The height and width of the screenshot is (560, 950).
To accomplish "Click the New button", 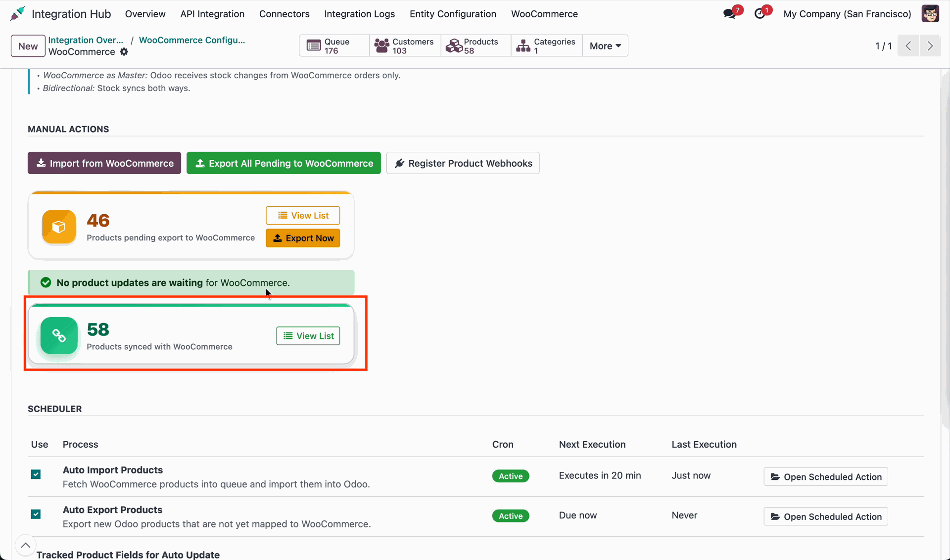I will point(28,46).
